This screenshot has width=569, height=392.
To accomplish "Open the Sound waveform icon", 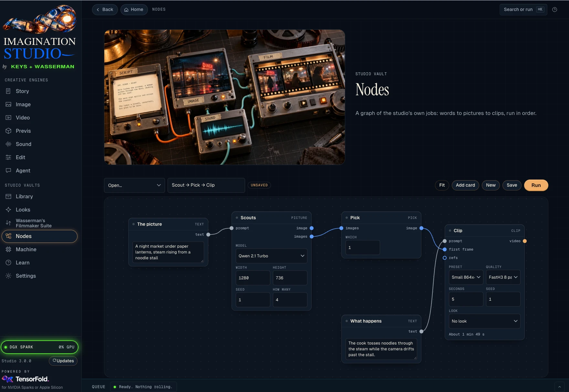I will 8,144.
